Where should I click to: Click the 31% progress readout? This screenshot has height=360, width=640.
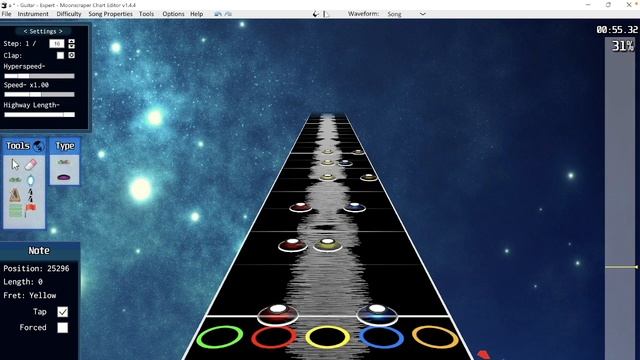(x=623, y=46)
